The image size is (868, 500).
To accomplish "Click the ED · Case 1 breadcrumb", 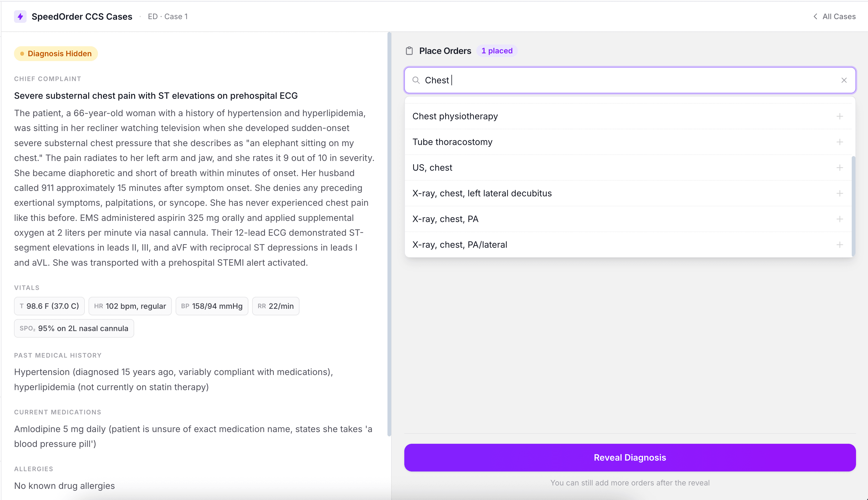I will [x=168, y=17].
